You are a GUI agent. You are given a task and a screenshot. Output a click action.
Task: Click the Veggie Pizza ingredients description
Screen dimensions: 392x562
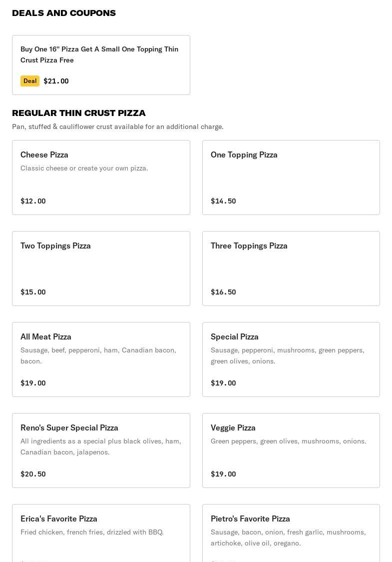tap(288, 441)
